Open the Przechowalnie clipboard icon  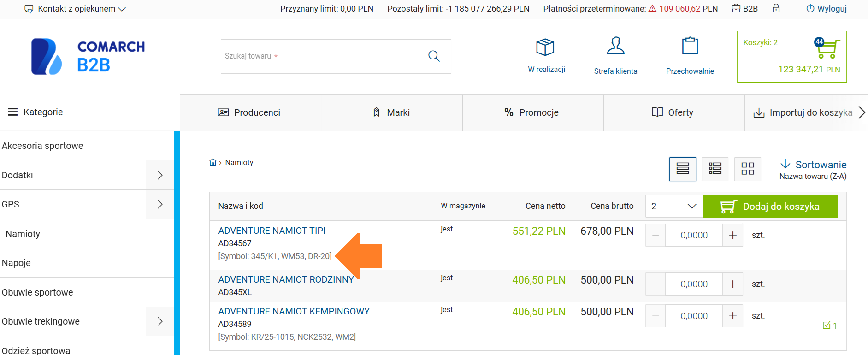coord(690,46)
